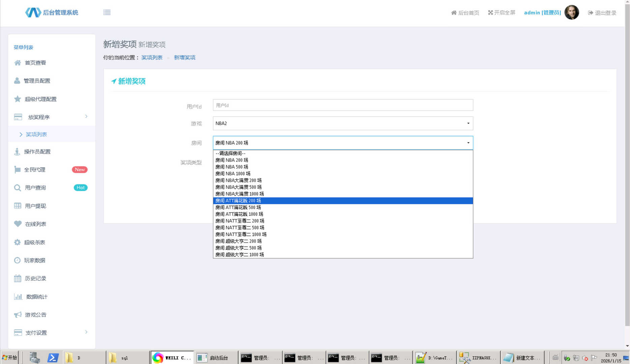Screen dimensions: 630x364
Task: Click the gear icon for 超级杀表
Action: (x=18, y=242)
